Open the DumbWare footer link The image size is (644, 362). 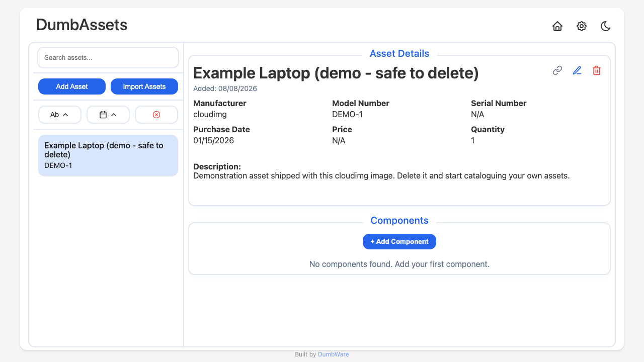333,354
